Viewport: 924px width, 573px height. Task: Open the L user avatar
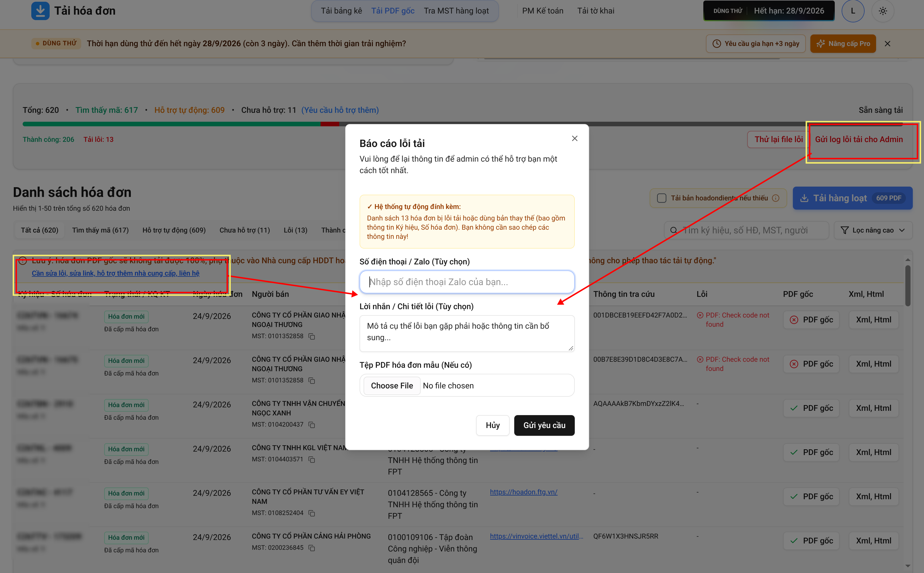pos(853,11)
